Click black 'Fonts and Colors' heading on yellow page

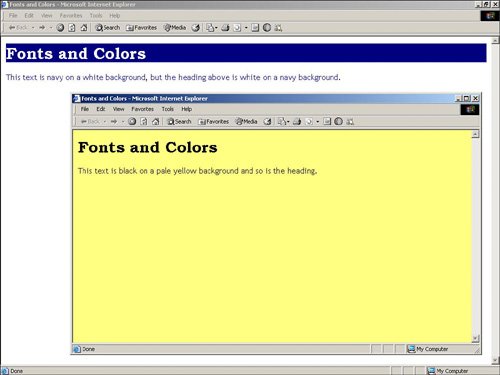(x=148, y=147)
